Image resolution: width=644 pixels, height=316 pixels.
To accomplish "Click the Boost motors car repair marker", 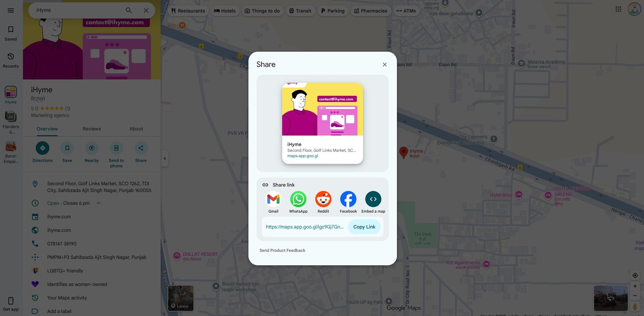I will coord(216,286).
